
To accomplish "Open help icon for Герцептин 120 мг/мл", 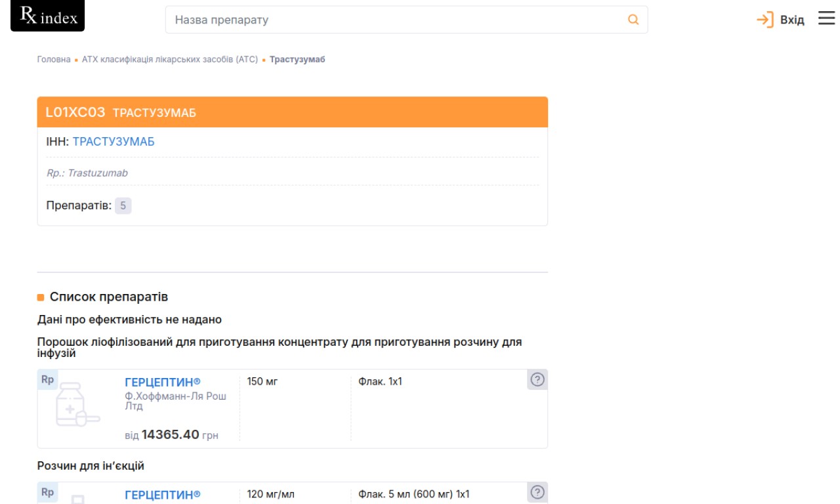I will (x=537, y=493).
